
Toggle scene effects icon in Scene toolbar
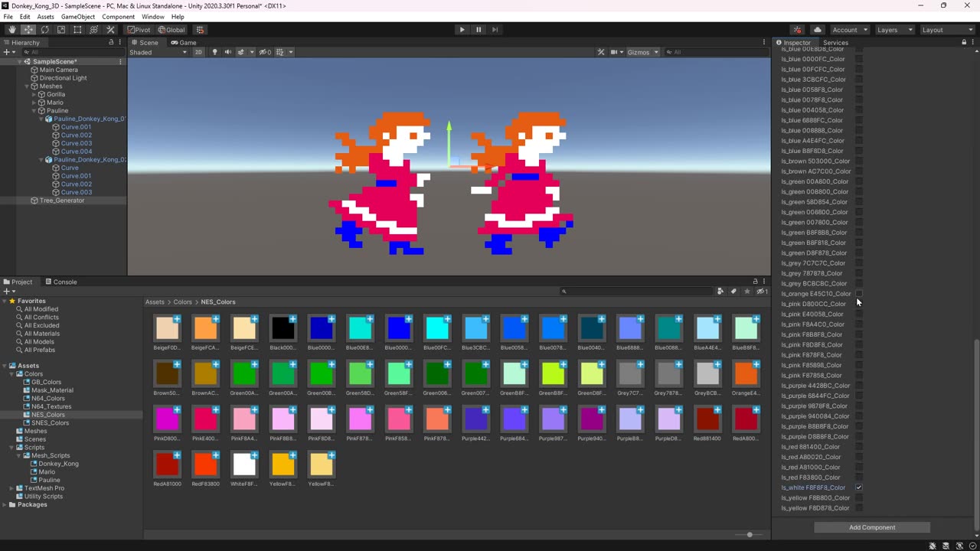click(242, 52)
